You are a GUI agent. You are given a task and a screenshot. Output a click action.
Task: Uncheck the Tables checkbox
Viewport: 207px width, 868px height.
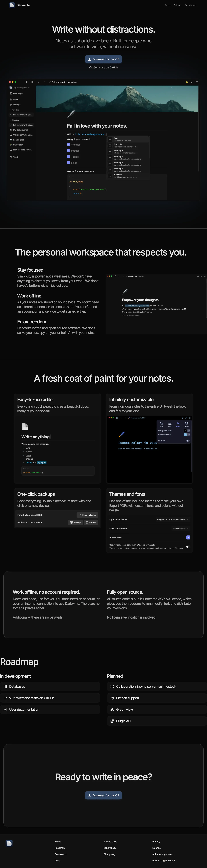68,157
